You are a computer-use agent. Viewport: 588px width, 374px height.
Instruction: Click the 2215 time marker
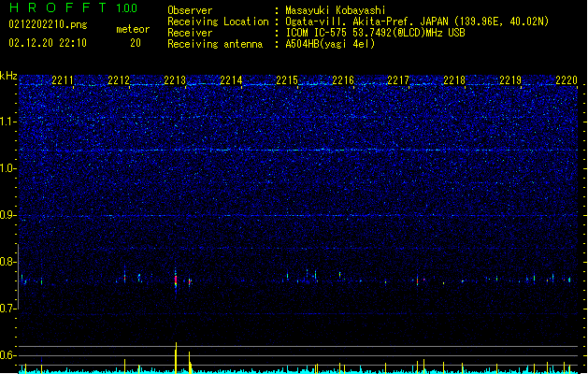(x=287, y=80)
